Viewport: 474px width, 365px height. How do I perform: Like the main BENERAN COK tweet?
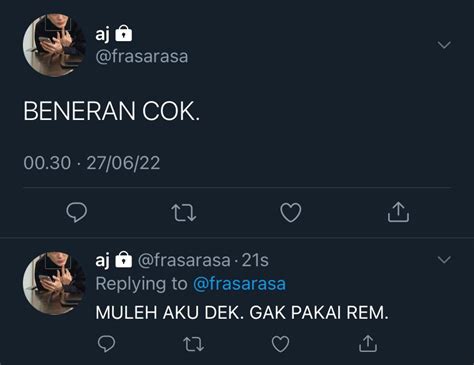point(291,212)
